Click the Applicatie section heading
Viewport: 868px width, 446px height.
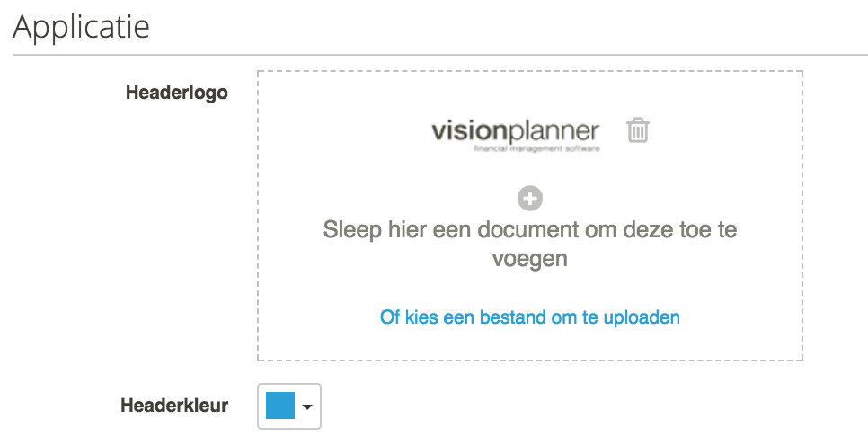pos(81,27)
